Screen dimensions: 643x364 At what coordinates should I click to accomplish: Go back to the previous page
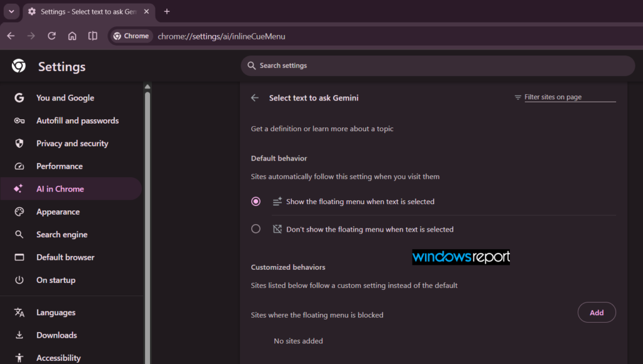11,36
